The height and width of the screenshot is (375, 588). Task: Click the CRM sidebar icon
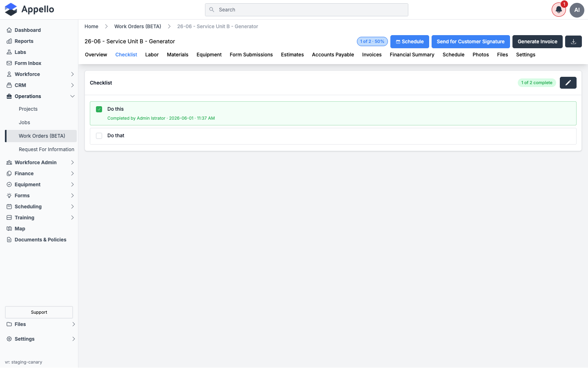(x=9, y=85)
